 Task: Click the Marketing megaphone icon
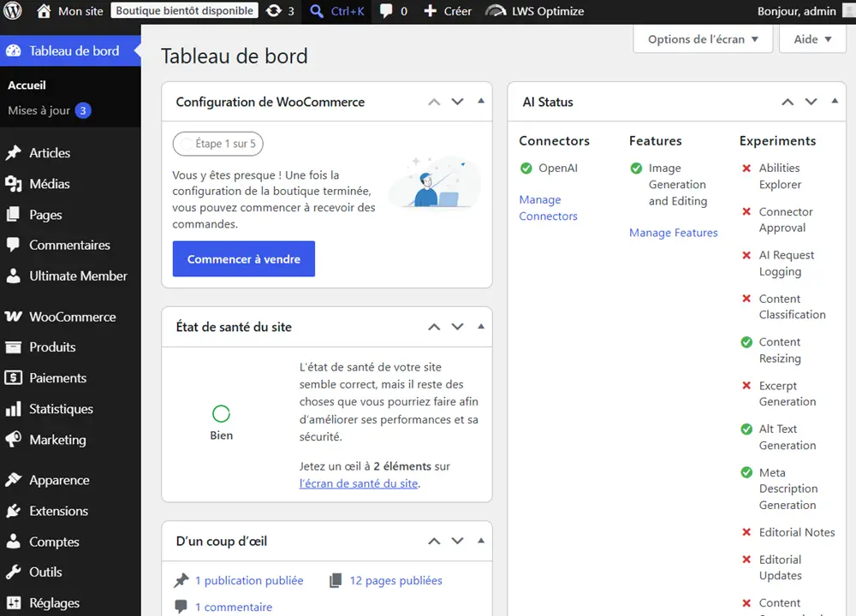14,439
